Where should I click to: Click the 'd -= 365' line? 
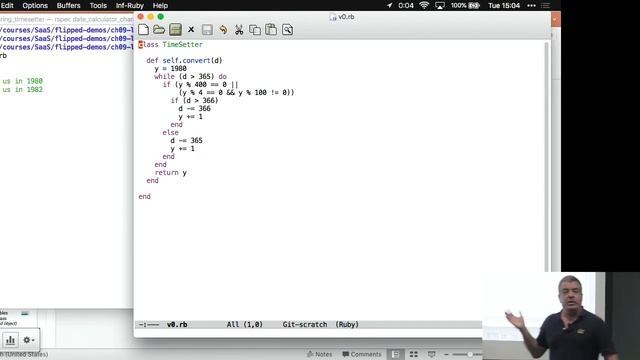(x=186, y=140)
